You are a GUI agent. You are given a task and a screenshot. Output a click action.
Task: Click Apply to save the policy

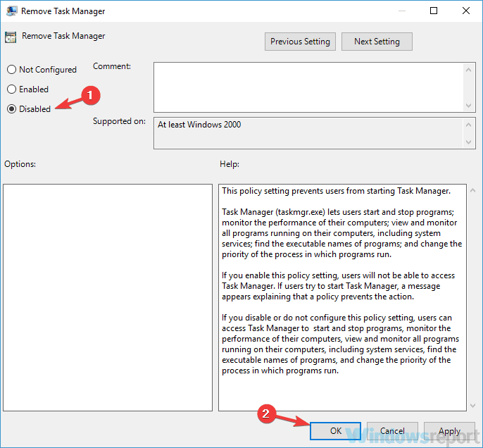pyautogui.click(x=449, y=431)
